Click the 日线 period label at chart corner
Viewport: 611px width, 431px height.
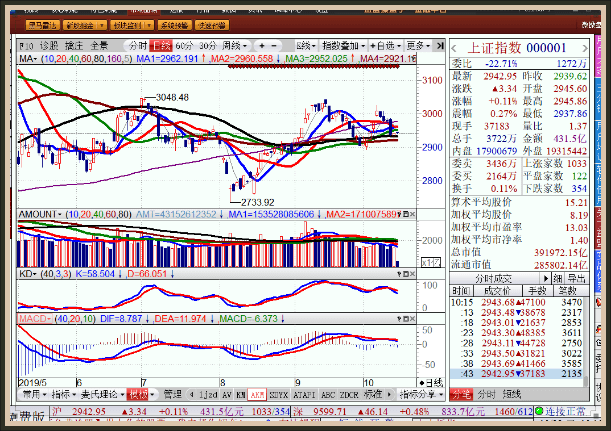click(431, 383)
